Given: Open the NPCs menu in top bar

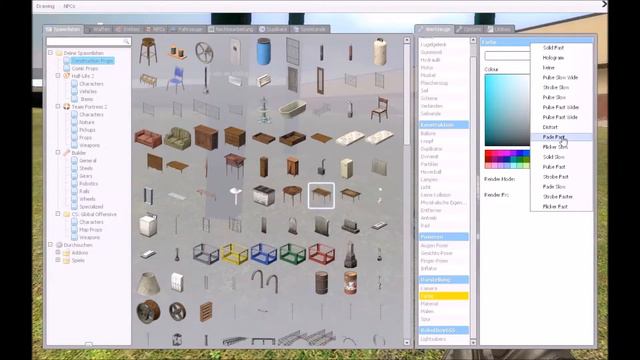Looking at the screenshot, I should coord(69,6).
